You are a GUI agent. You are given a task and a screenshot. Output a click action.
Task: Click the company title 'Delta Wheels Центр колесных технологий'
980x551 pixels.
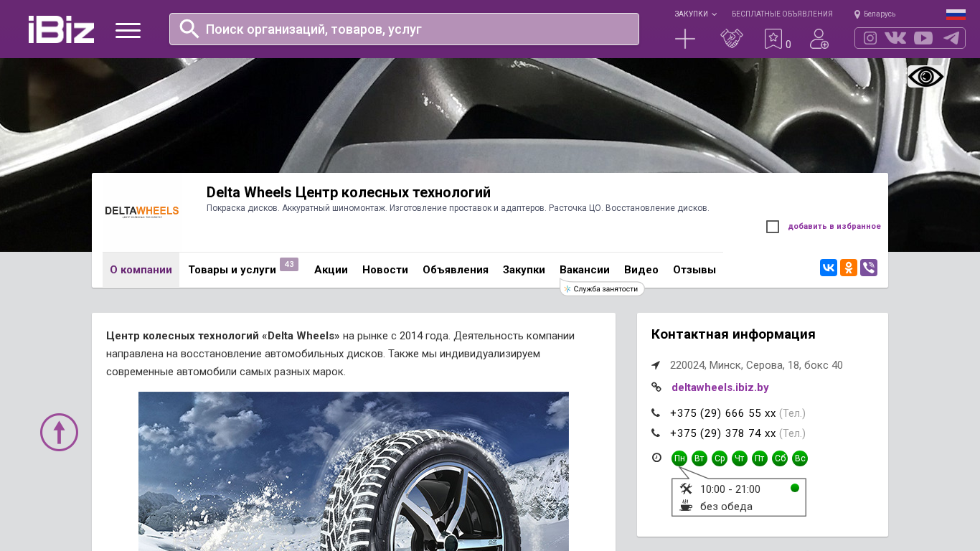click(349, 192)
